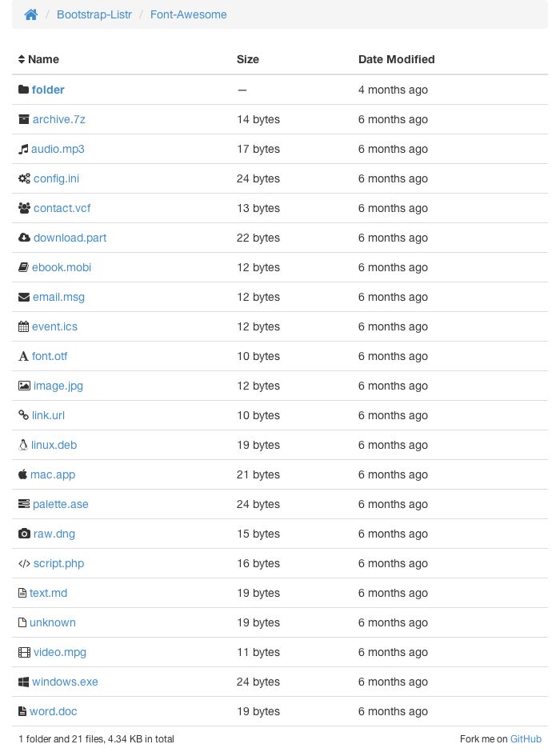Screen dimensions: 560x752
Task: Click the Windows icon beside windows.exe
Action: 23,682
